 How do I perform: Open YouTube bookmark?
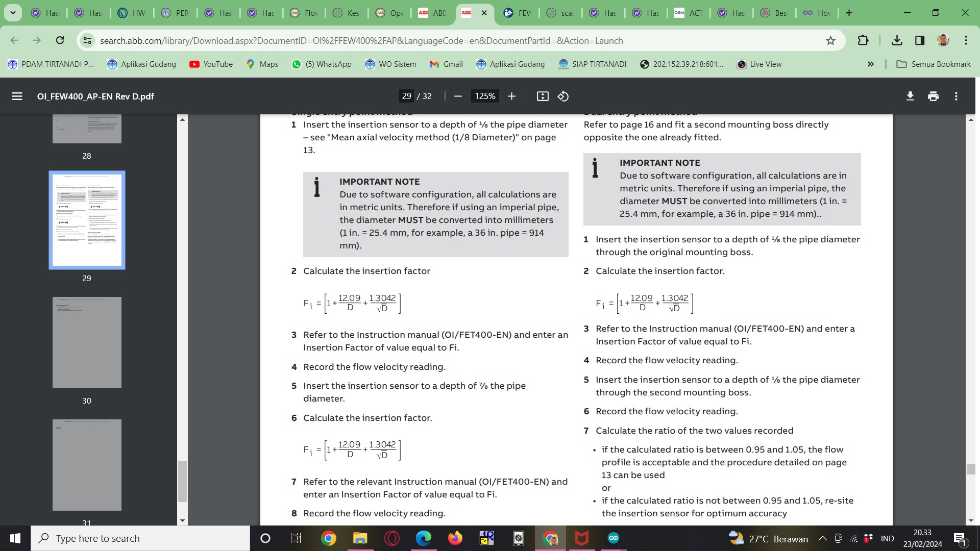(x=211, y=64)
